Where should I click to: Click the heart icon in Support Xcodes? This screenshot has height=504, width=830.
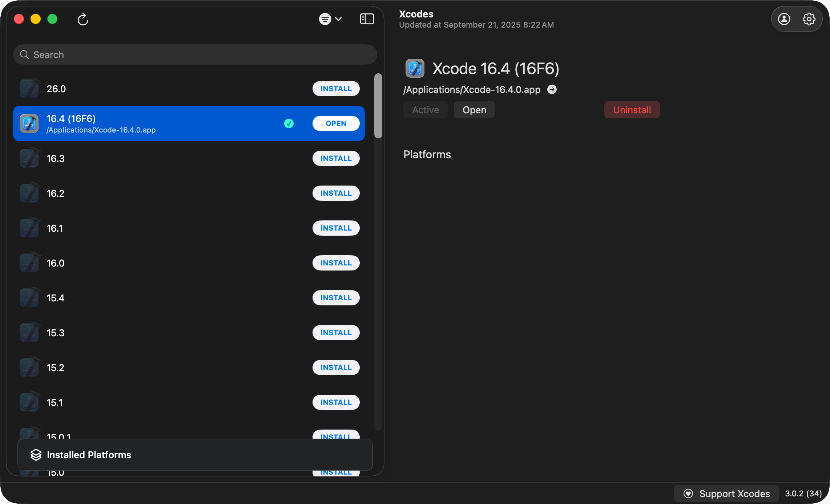coord(688,493)
